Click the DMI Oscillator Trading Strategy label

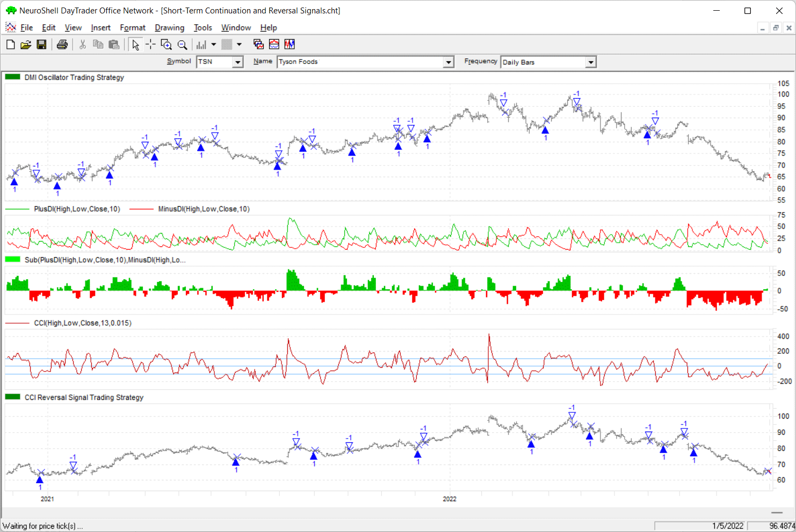[x=74, y=77]
